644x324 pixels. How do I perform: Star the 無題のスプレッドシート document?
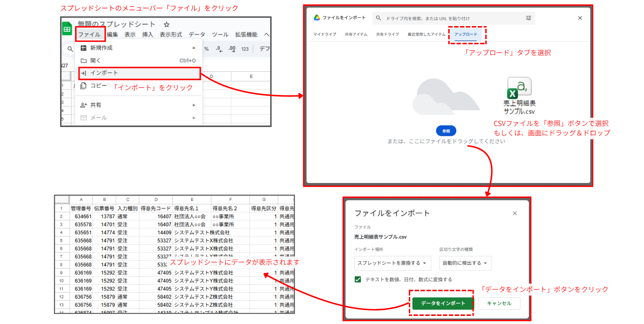(166, 25)
